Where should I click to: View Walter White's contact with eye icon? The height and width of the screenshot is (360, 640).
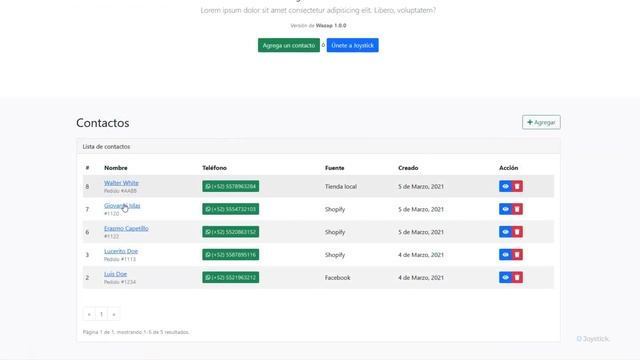pyautogui.click(x=505, y=187)
